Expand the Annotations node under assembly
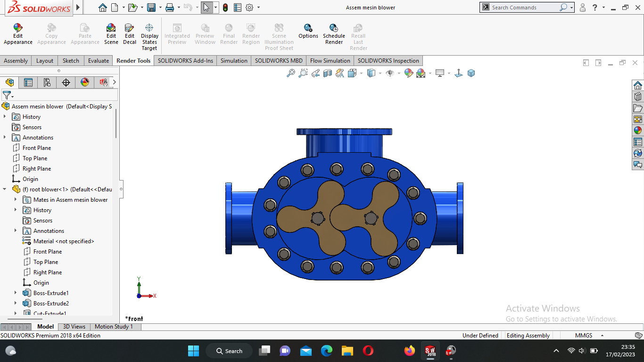The width and height of the screenshot is (644, 362). pyautogui.click(x=5, y=137)
